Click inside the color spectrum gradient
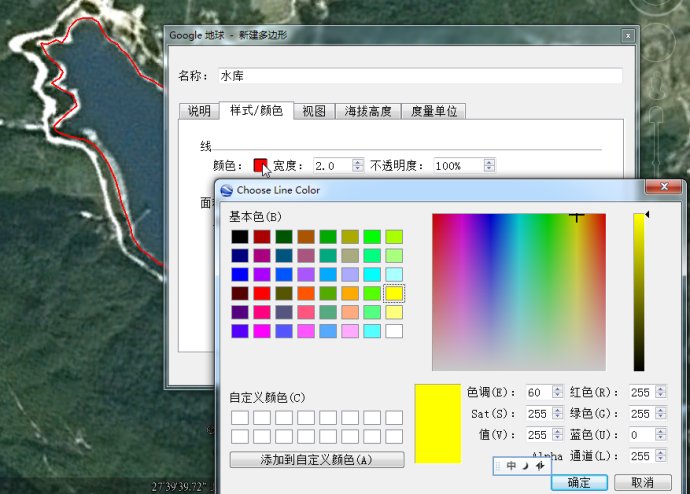 pyautogui.click(x=518, y=292)
